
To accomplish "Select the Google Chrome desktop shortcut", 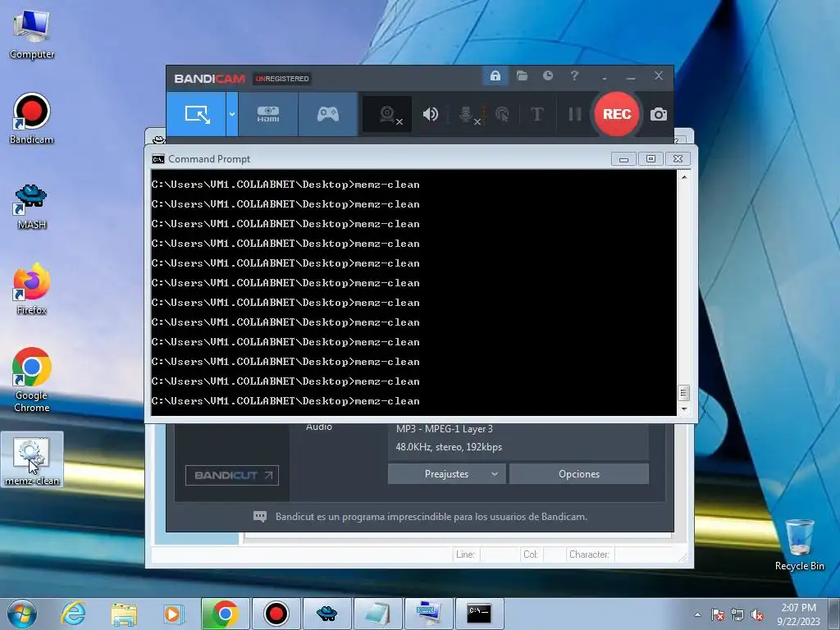I will pyautogui.click(x=32, y=380).
